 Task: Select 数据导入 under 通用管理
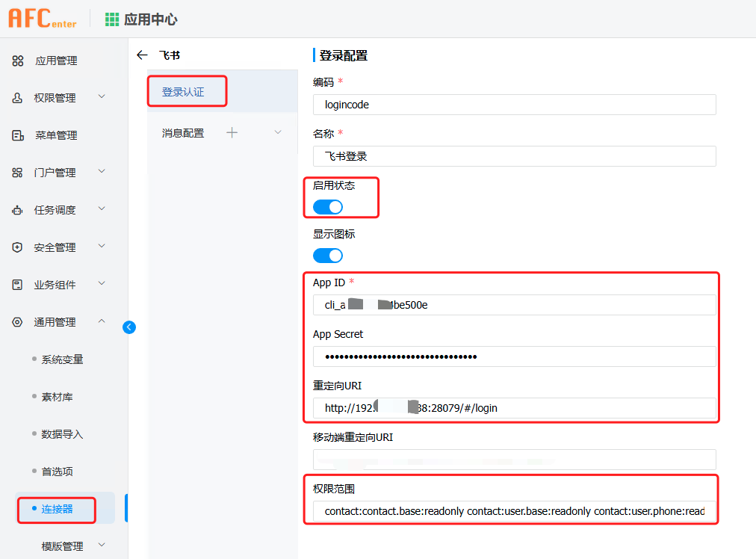pos(62,434)
